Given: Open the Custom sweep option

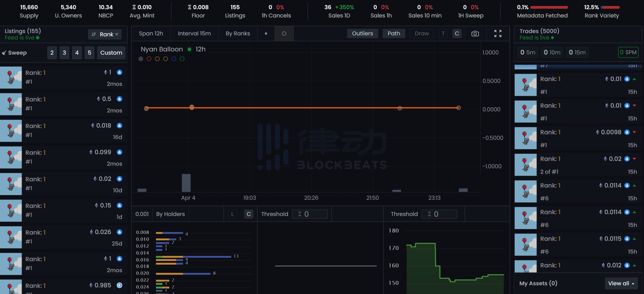Looking at the screenshot, I should coord(111,52).
